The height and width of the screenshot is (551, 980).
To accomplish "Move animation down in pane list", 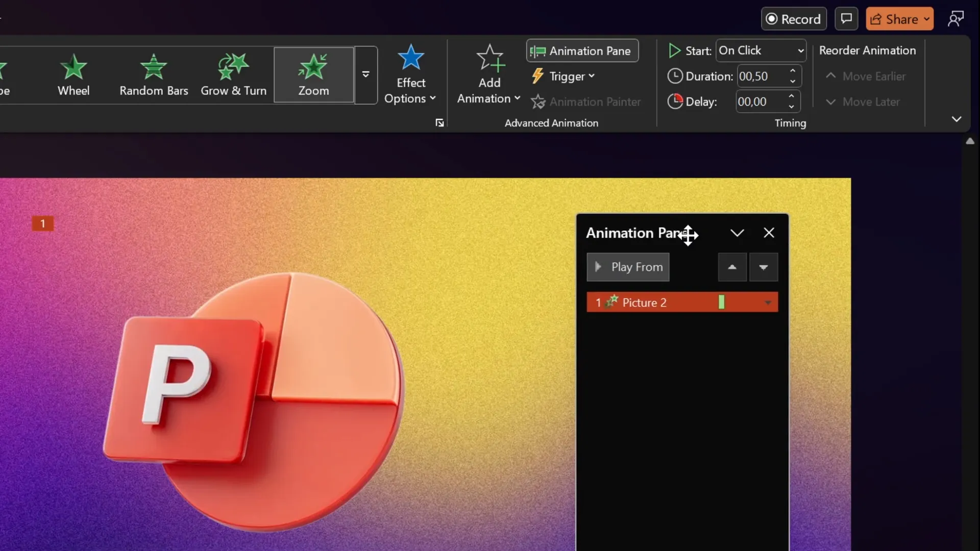I will pos(763,267).
